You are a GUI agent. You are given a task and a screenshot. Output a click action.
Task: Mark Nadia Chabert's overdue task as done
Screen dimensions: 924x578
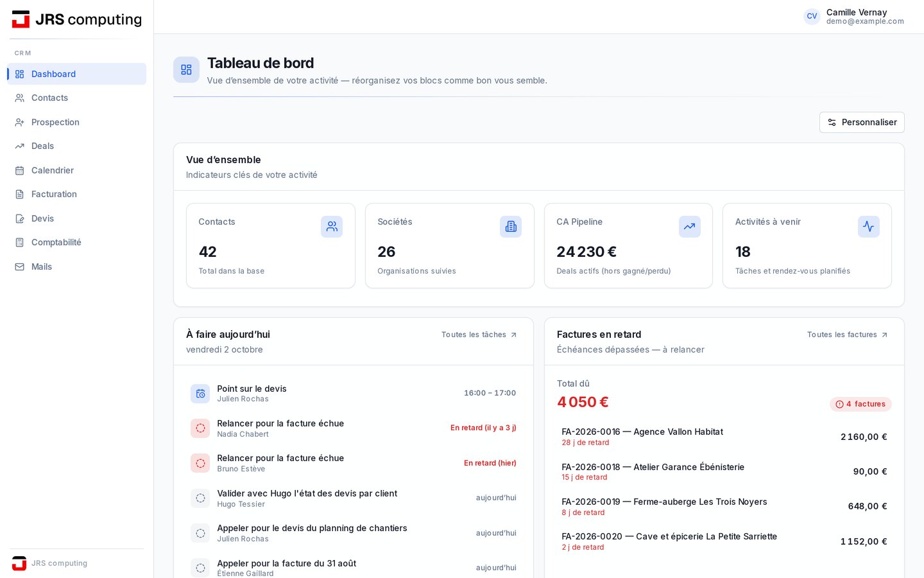200,428
